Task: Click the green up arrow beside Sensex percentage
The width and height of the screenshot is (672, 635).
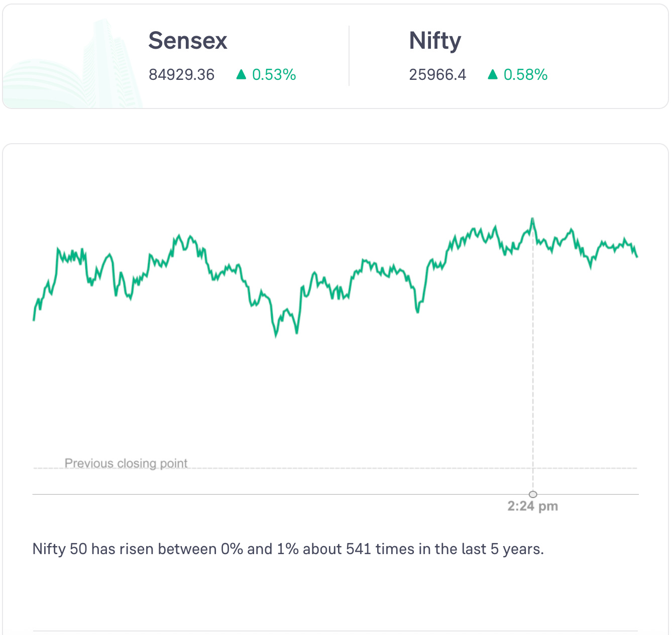Action: [x=241, y=74]
